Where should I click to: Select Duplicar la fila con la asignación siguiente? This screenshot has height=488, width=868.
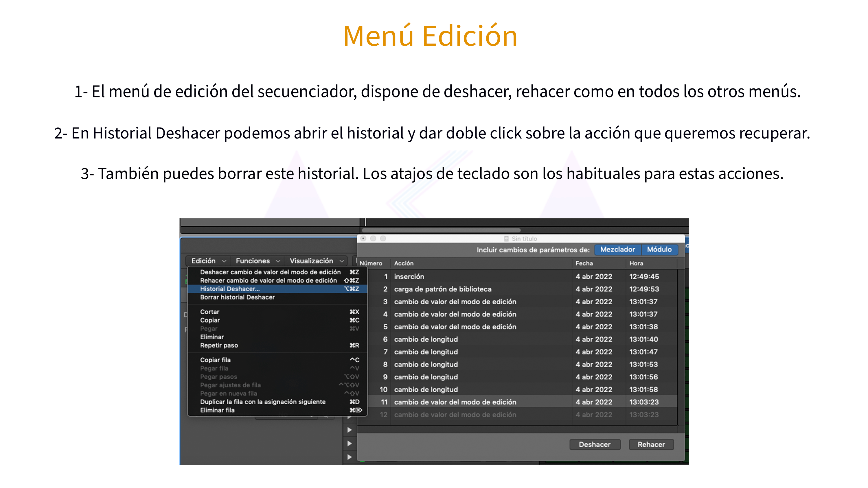[277, 402]
